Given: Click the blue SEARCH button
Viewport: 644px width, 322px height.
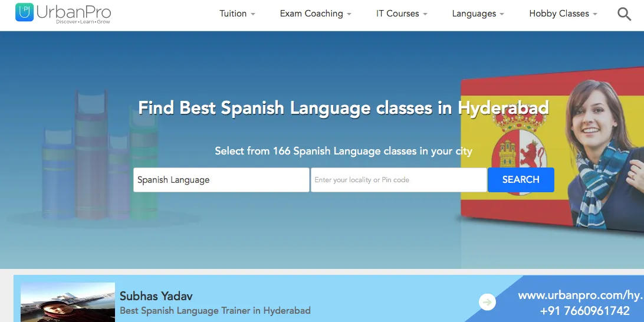Looking at the screenshot, I should click(x=521, y=179).
